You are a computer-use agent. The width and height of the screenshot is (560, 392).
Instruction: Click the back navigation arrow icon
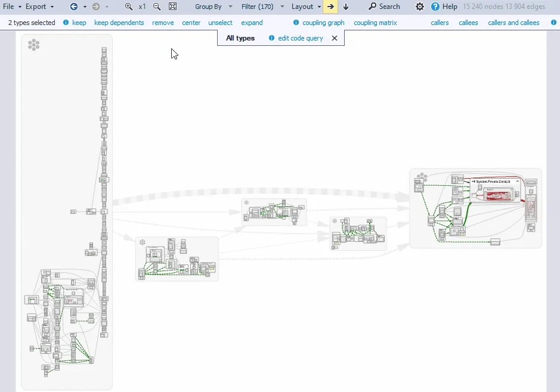[74, 7]
